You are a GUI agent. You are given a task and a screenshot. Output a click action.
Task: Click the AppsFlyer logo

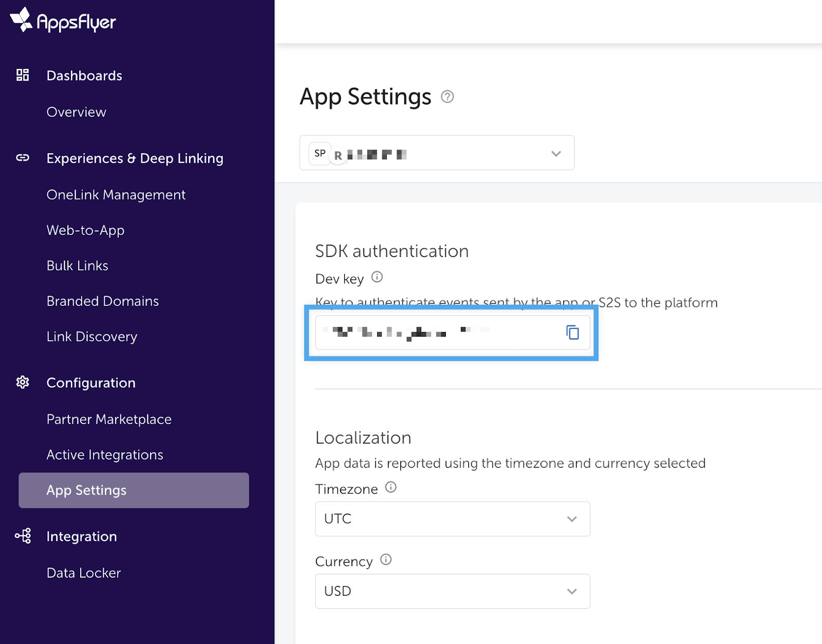tap(63, 21)
